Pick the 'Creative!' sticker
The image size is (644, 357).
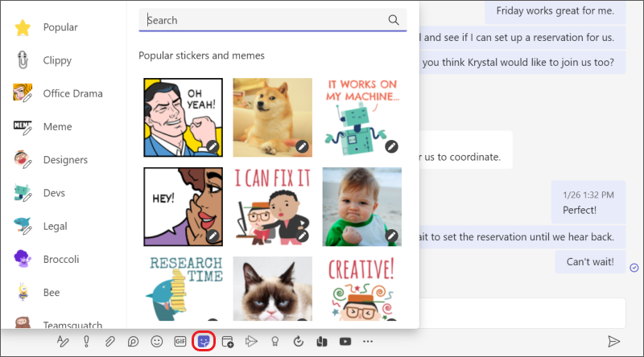(x=362, y=289)
